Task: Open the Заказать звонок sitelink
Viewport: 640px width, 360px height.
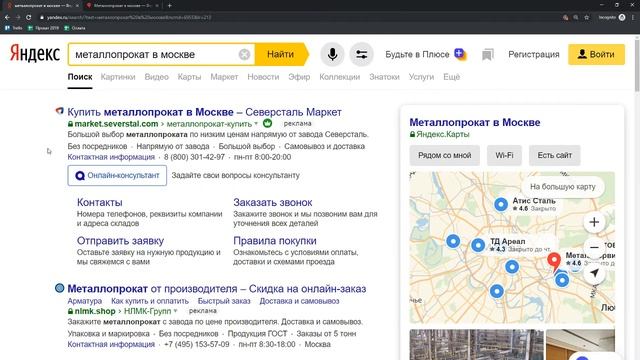Action: tap(273, 202)
